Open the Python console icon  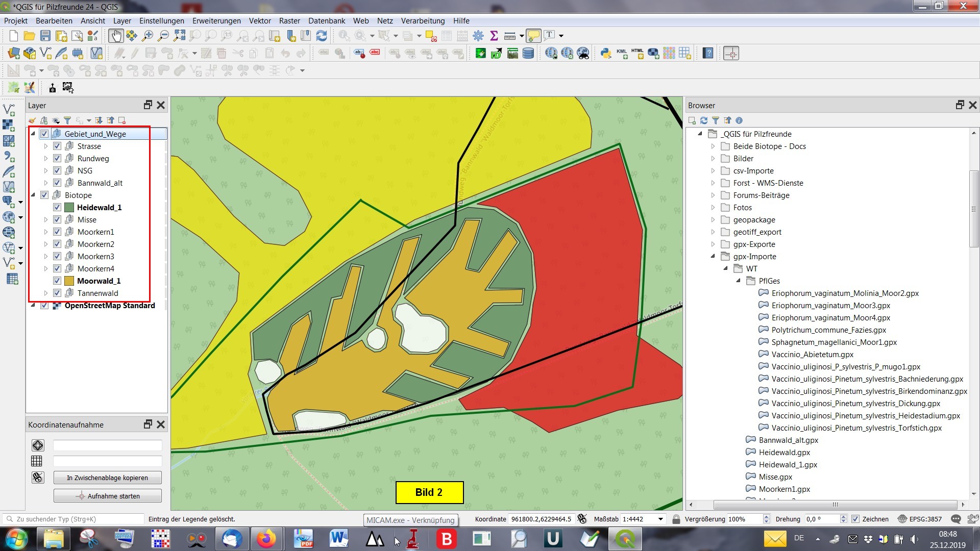point(606,53)
